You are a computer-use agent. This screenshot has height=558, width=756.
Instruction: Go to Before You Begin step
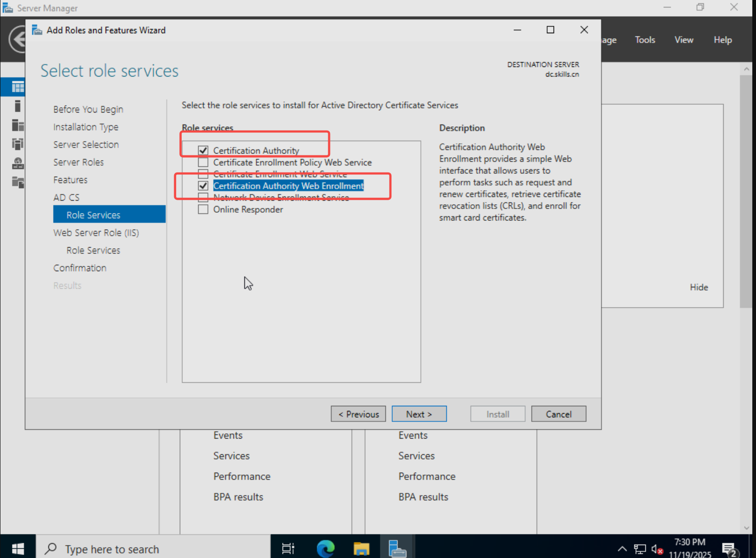(x=88, y=109)
